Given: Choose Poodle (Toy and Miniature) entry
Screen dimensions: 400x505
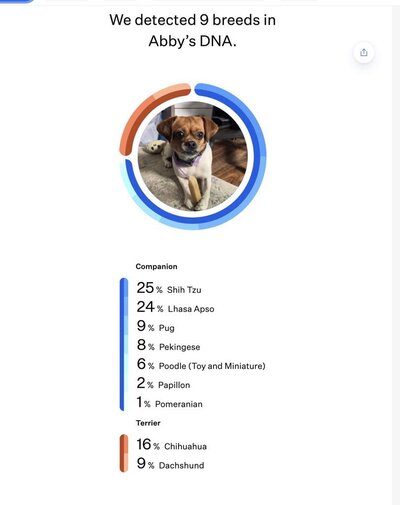Looking at the screenshot, I should click(201, 364).
